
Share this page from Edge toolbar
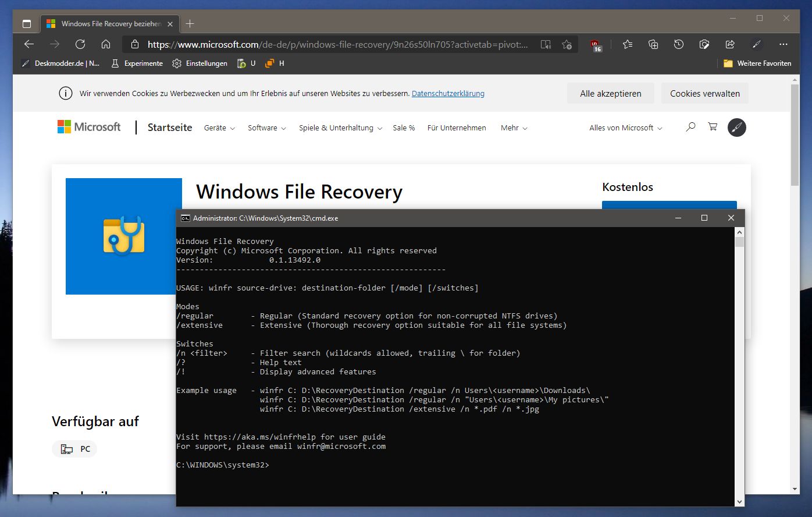(730, 44)
